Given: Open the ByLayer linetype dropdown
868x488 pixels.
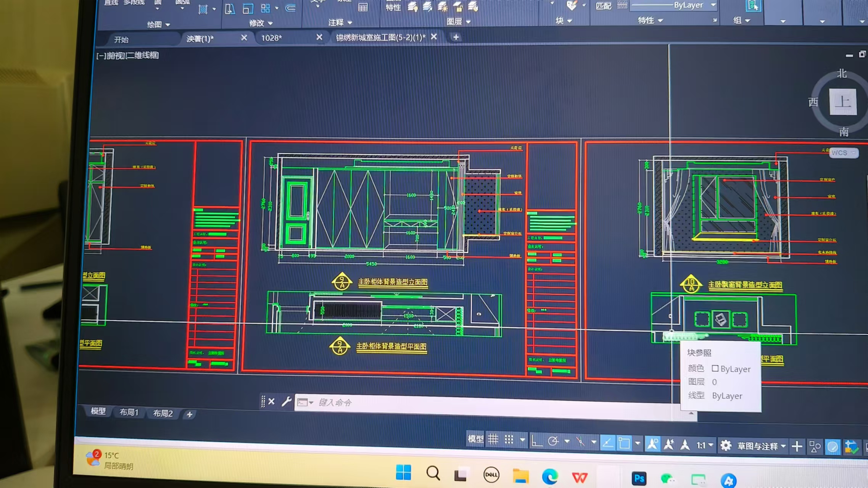Looking at the screenshot, I should 713,5.
